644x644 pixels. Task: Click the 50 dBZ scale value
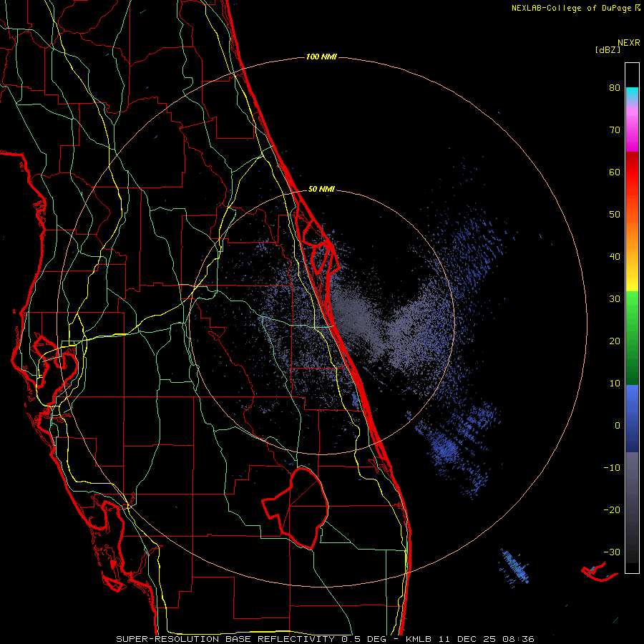[x=615, y=215]
